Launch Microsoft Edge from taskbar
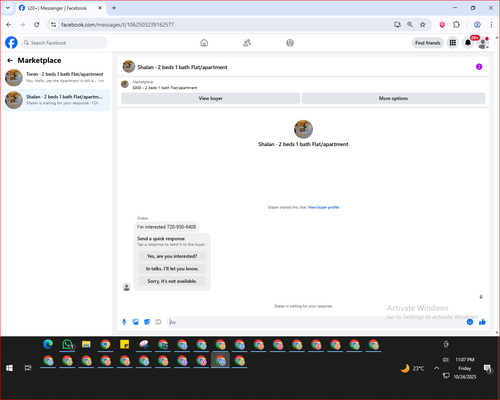Image resolution: width=500 pixels, height=400 pixels. coord(48,344)
